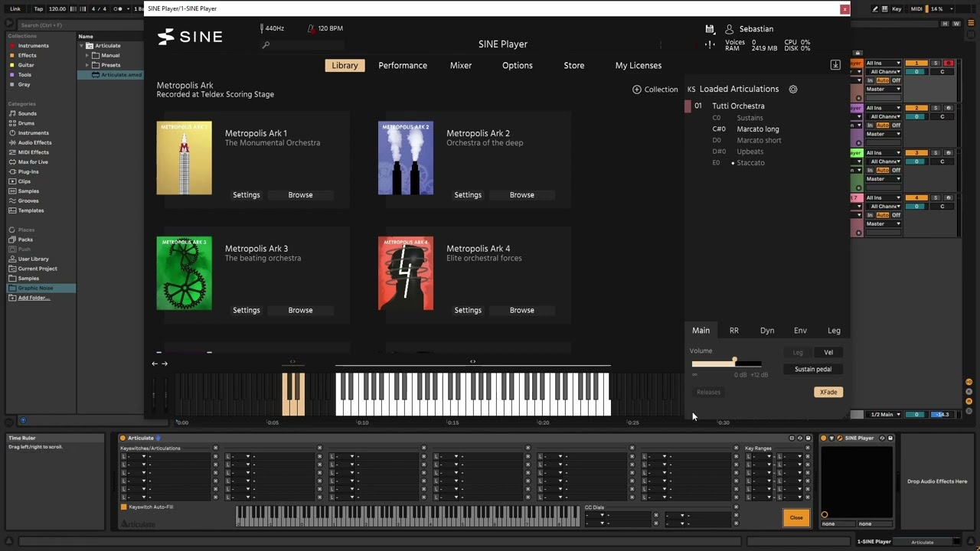Image resolution: width=980 pixels, height=551 pixels.
Task: Click the SINE logo
Action: click(x=190, y=36)
